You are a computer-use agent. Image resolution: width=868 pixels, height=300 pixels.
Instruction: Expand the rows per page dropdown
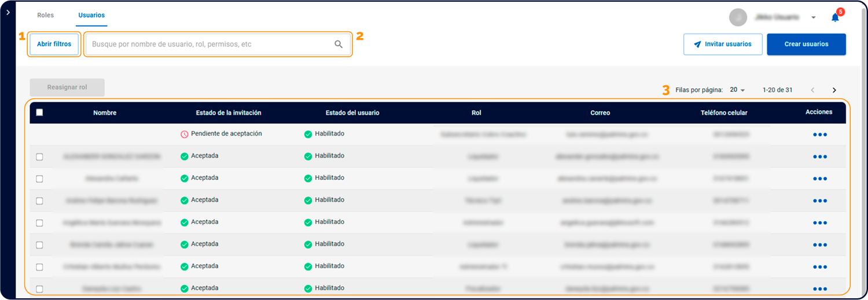coord(737,90)
